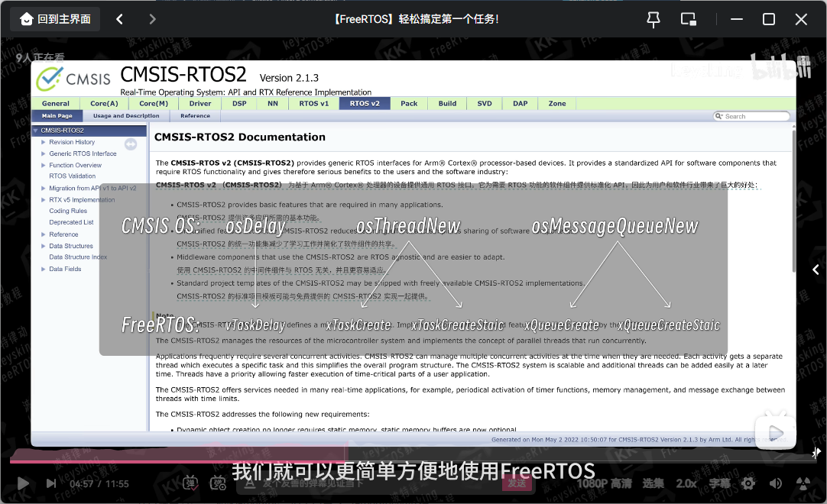827x504 pixels.
Task: Select the RTOS v2 tab
Action: pyautogui.click(x=365, y=103)
